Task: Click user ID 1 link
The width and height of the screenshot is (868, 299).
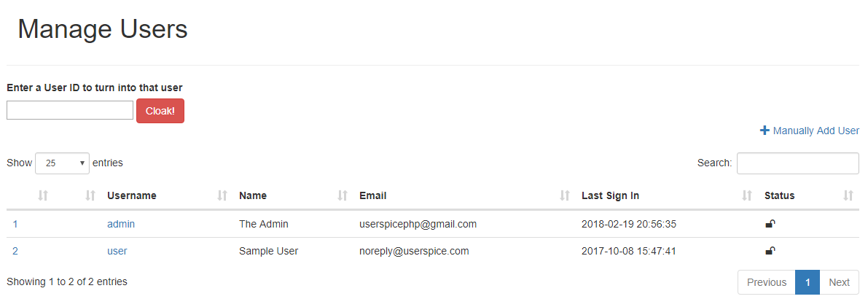Action: point(15,224)
